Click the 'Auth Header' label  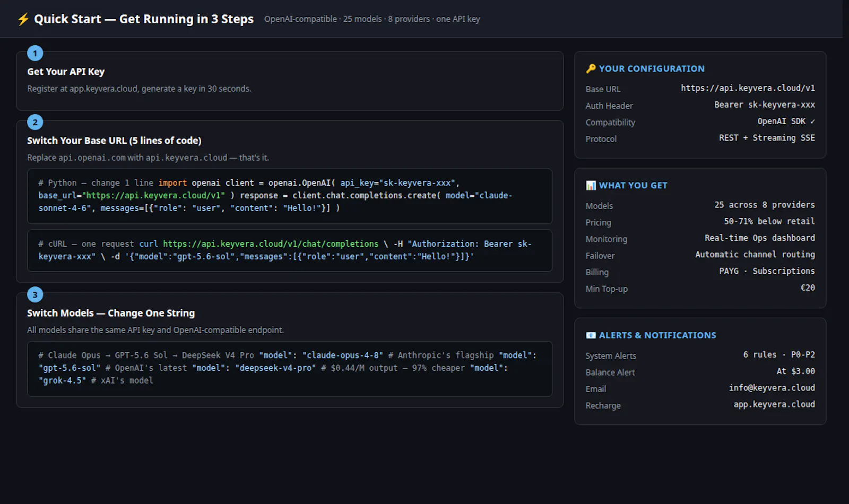pos(609,106)
